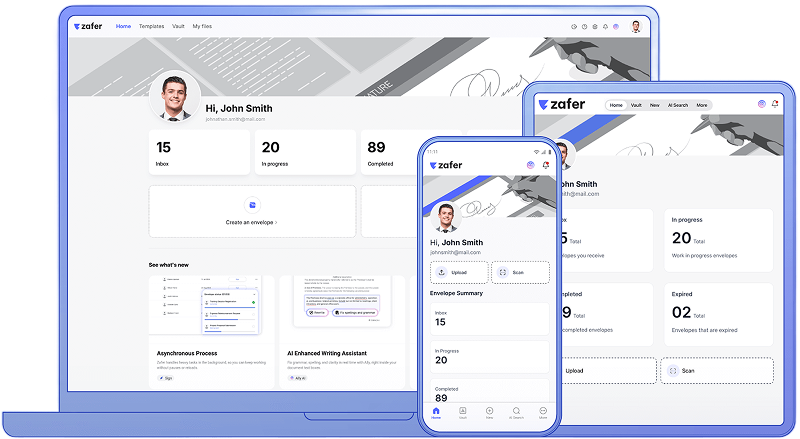Click the See what's new heading on laptop
The width and height of the screenshot is (800, 439).
pyautogui.click(x=168, y=265)
